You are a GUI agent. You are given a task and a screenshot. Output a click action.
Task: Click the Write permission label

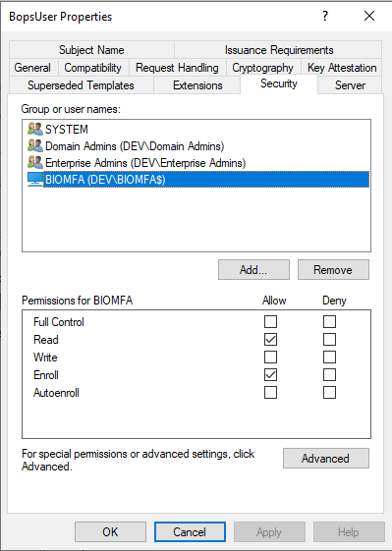point(45,358)
